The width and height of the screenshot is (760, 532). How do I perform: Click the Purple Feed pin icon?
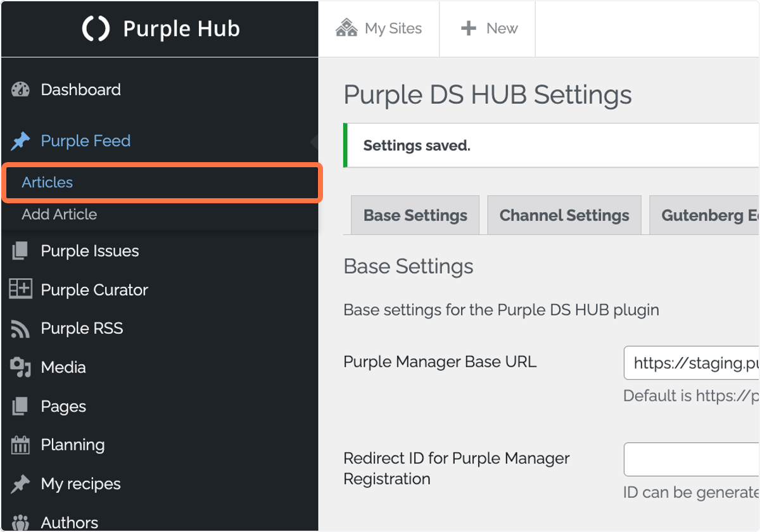20,141
